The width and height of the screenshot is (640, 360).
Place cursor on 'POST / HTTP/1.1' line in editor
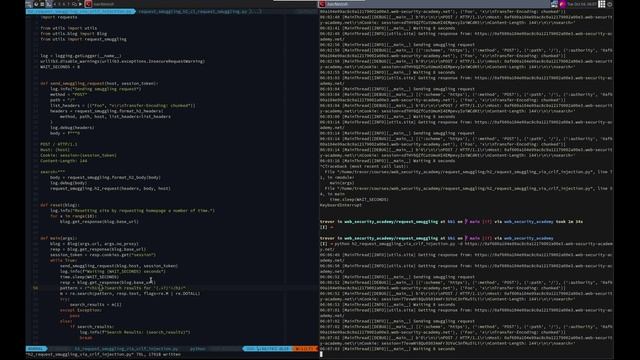(x=58, y=144)
